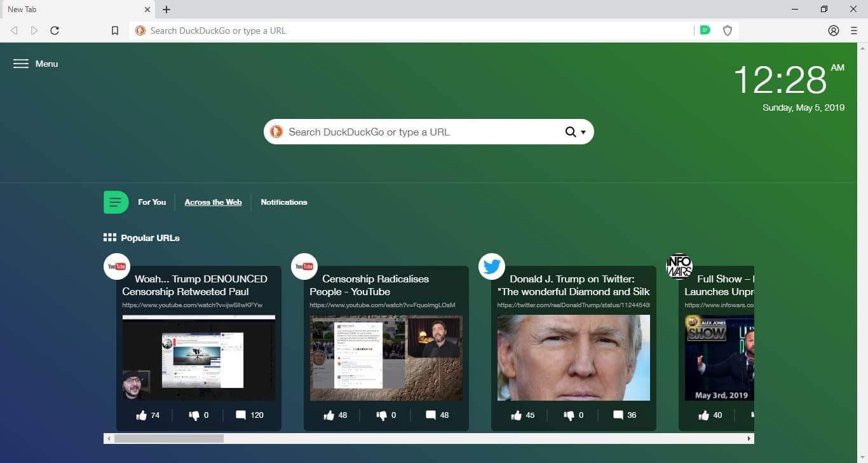
Task: Click the Twitter bird icon on Trump card
Action: tap(492, 266)
